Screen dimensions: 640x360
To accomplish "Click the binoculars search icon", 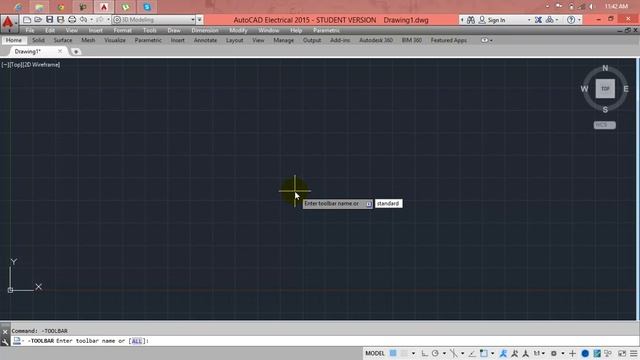I will coord(471,20).
